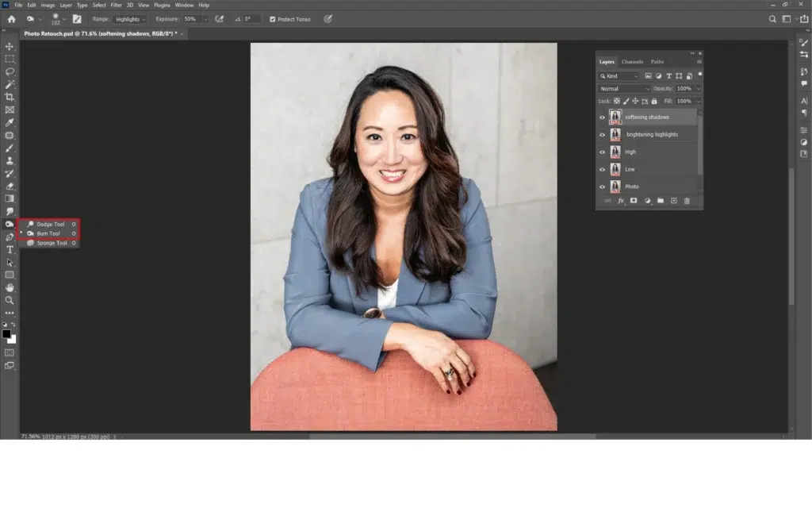
Task: Hide the softening shadows layer
Action: pyautogui.click(x=602, y=117)
